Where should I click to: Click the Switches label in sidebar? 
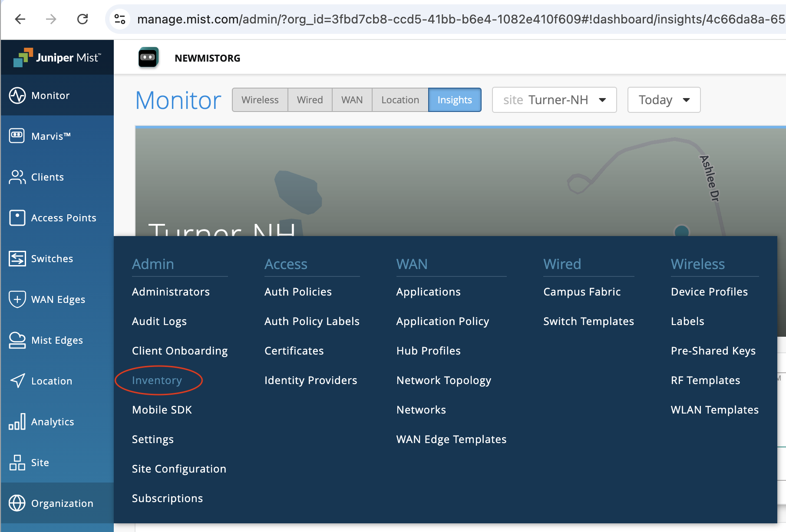(x=52, y=259)
